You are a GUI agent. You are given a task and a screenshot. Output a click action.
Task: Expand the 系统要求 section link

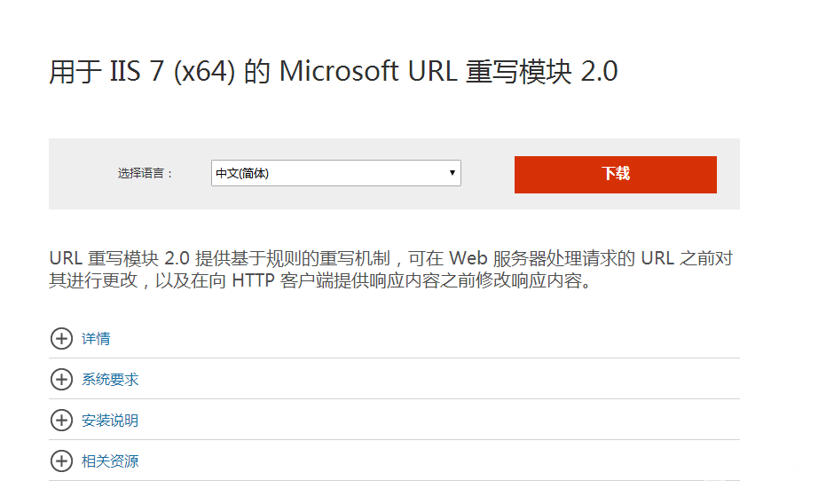pyautogui.click(x=110, y=380)
